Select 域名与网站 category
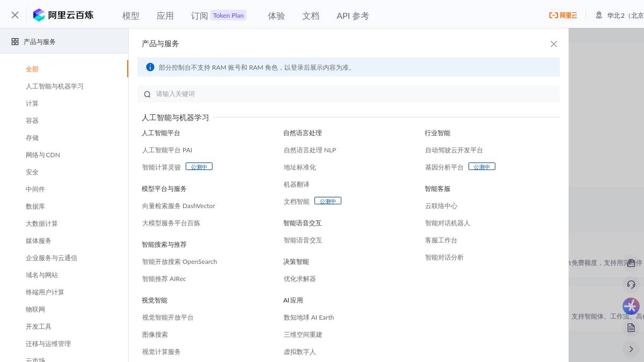 (42, 275)
